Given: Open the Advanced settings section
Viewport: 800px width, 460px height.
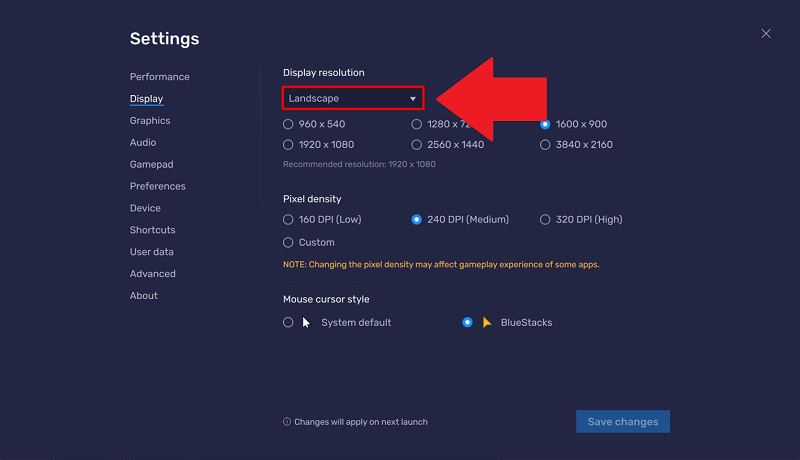Looking at the screenshot, I should pos(152,274).
